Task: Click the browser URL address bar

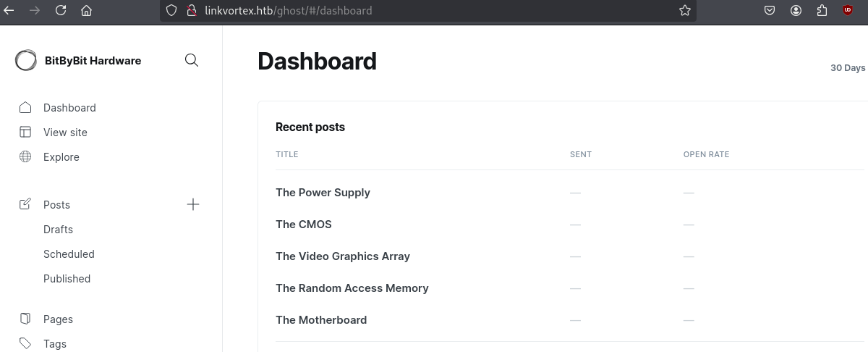Action: pyautogui.click(x=434, y=11)
